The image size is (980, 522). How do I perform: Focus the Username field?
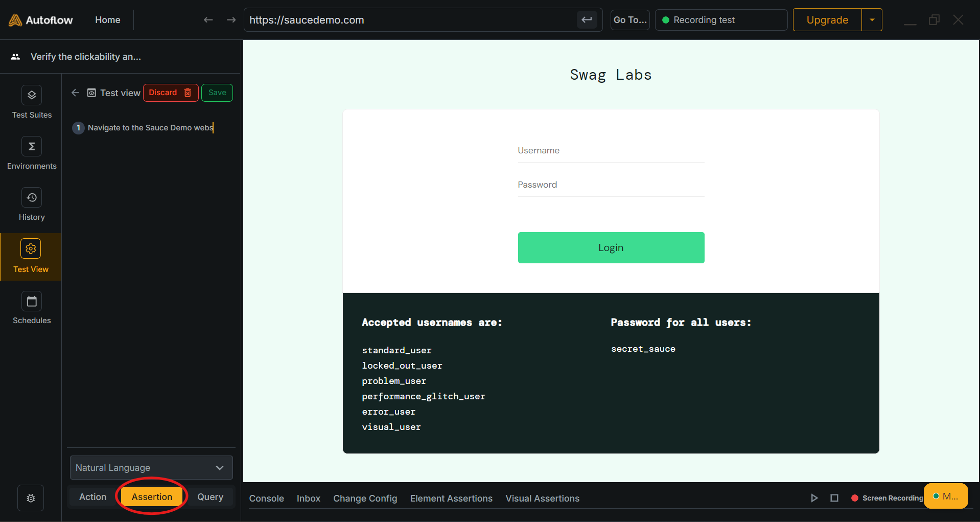[611, 151]
